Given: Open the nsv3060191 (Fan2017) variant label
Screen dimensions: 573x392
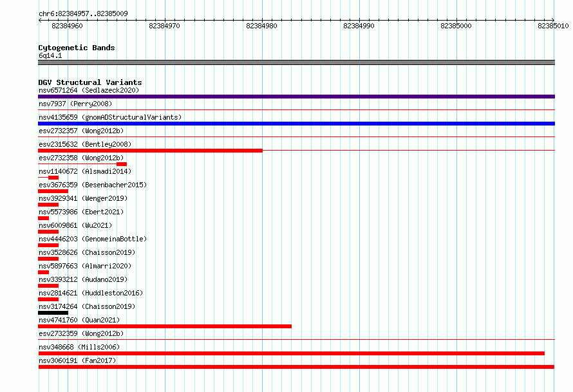Looking at the screenshot, I should [x=77, y=360].
